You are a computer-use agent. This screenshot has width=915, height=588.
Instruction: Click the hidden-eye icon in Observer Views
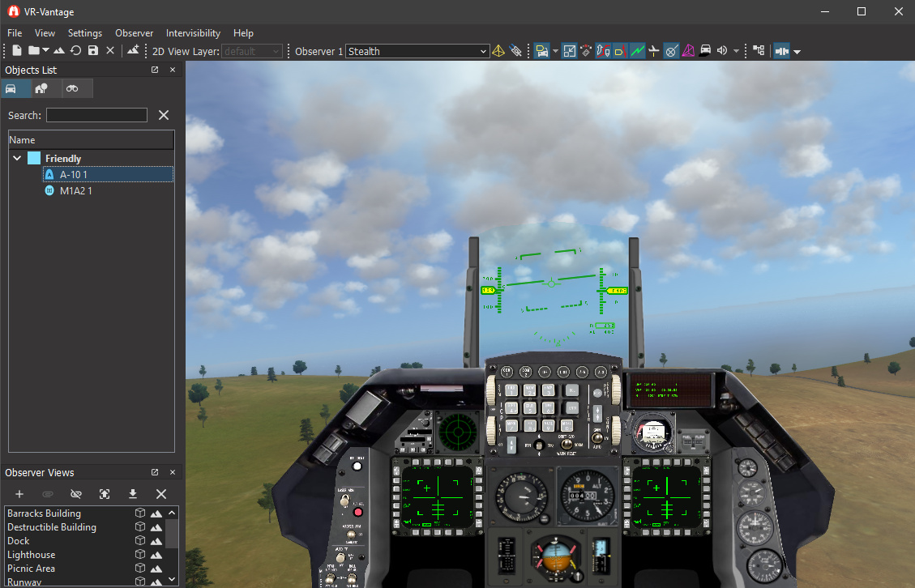[x=76, y=494]
